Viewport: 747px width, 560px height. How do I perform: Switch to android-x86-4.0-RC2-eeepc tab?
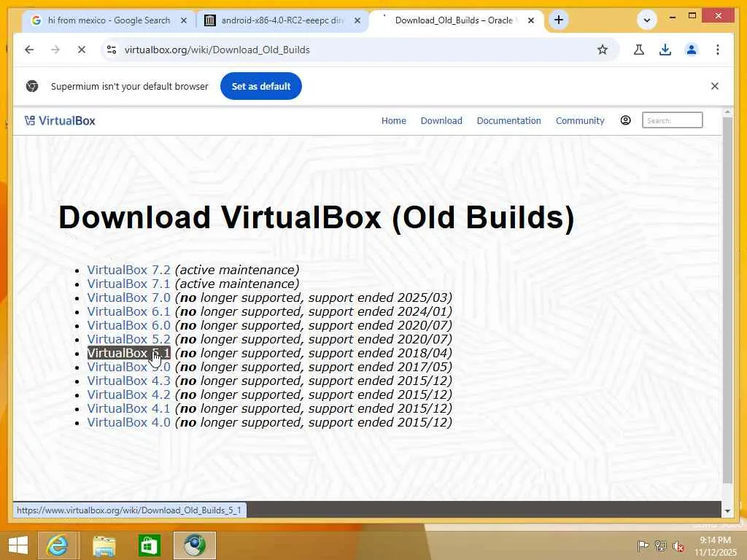click(x=282, y=20)
